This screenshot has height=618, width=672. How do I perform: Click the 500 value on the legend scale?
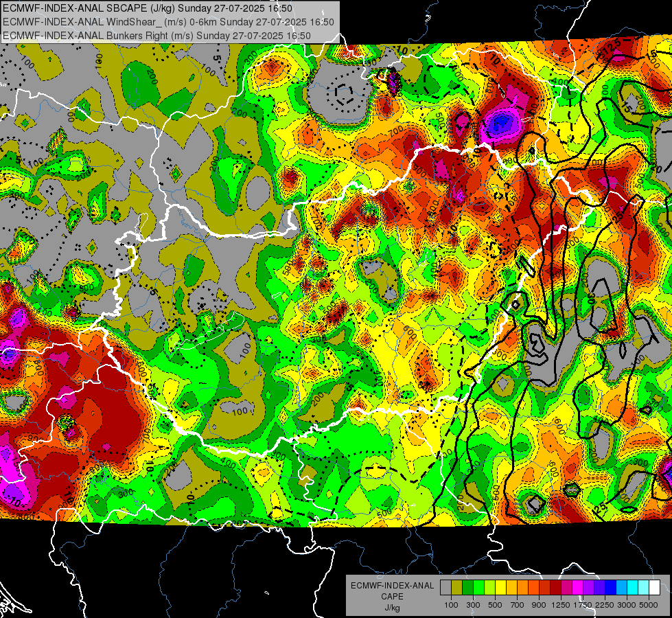(x=495, y=605)
